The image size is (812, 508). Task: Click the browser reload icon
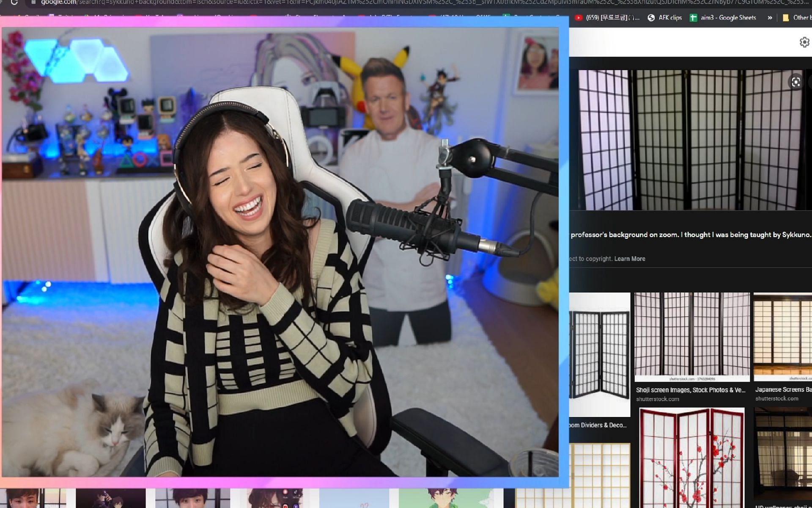14,3
